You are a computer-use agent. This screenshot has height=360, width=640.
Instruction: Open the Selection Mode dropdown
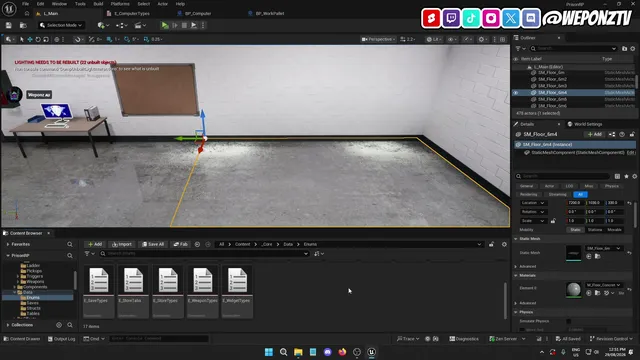click(62, 25)
